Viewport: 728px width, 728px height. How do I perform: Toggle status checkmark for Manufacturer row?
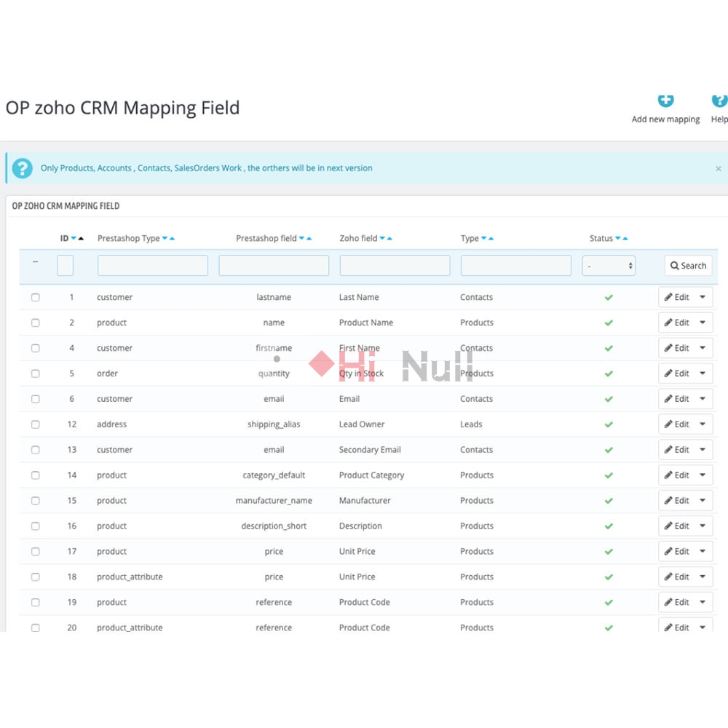tap(609, 501)
